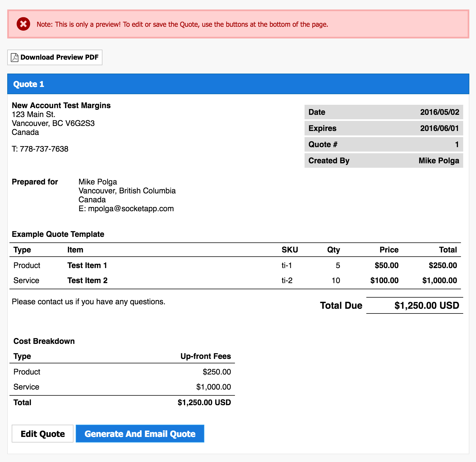Click the PDF document icon

point(14,57)
